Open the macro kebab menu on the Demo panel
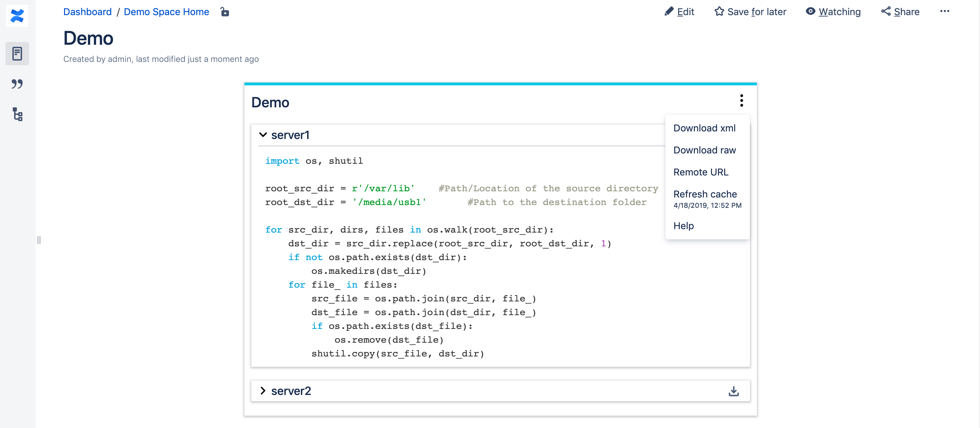The image size is (980, 428). pyautogui.click(x=741, y=100)
